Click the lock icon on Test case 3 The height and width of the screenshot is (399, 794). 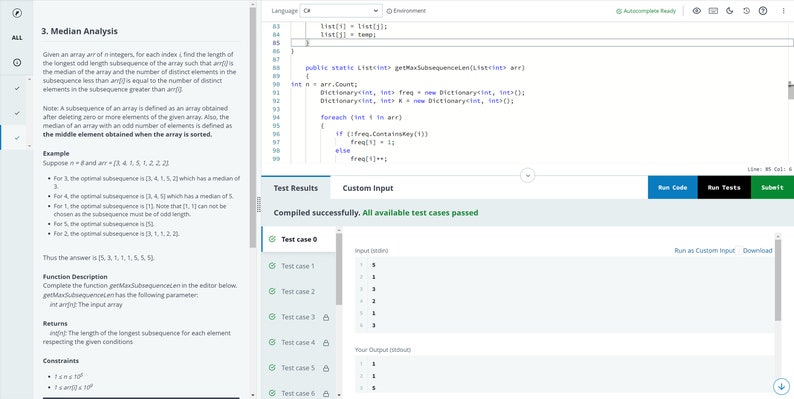[326, 317]
